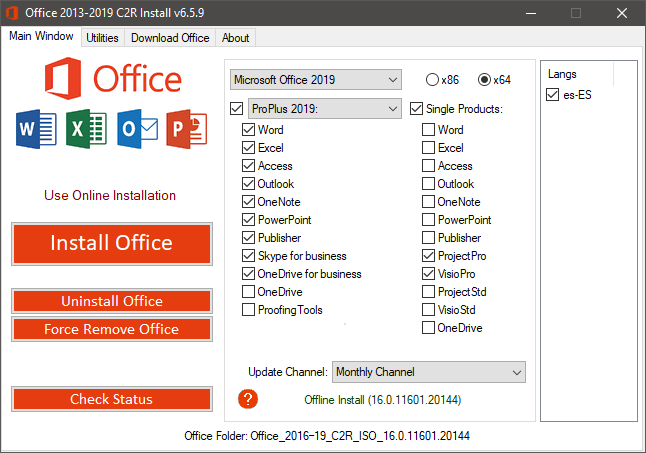
Task: Uncheck Publisher in ProPlus list
Action: (248, 238)
